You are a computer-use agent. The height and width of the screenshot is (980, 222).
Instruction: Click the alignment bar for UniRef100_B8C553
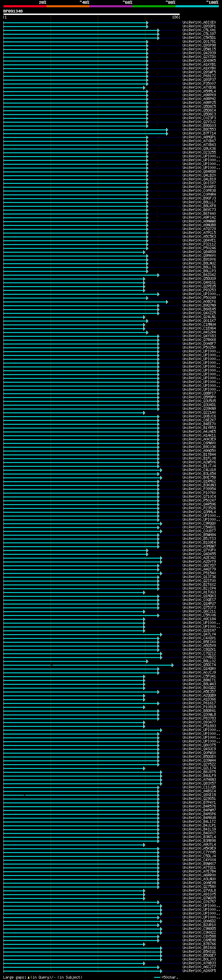[85, 129]
